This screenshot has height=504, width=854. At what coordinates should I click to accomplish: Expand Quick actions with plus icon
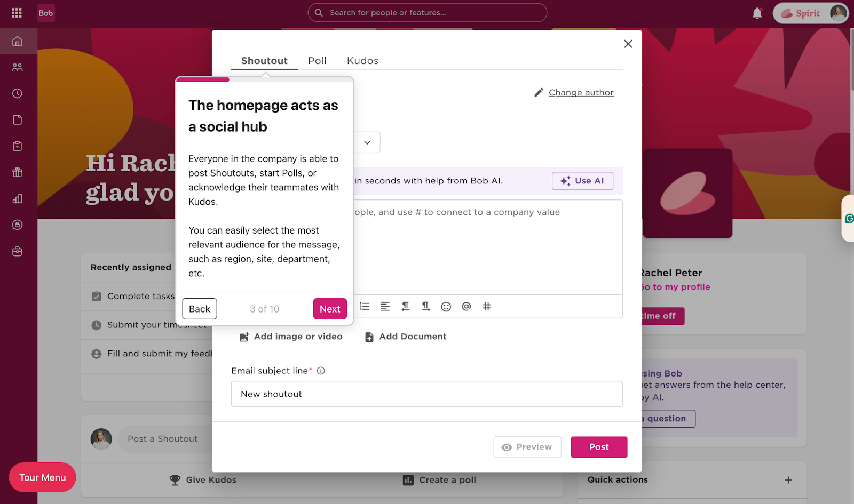click(788, 480)
